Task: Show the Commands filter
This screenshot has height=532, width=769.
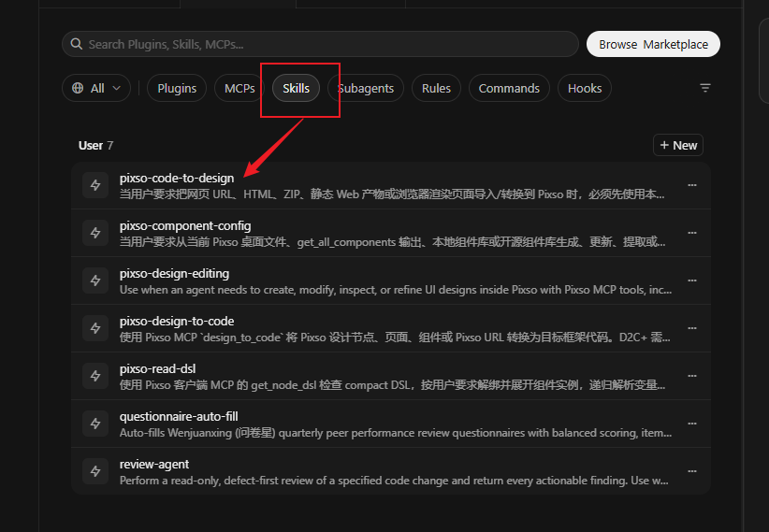Action: (509, 88)
